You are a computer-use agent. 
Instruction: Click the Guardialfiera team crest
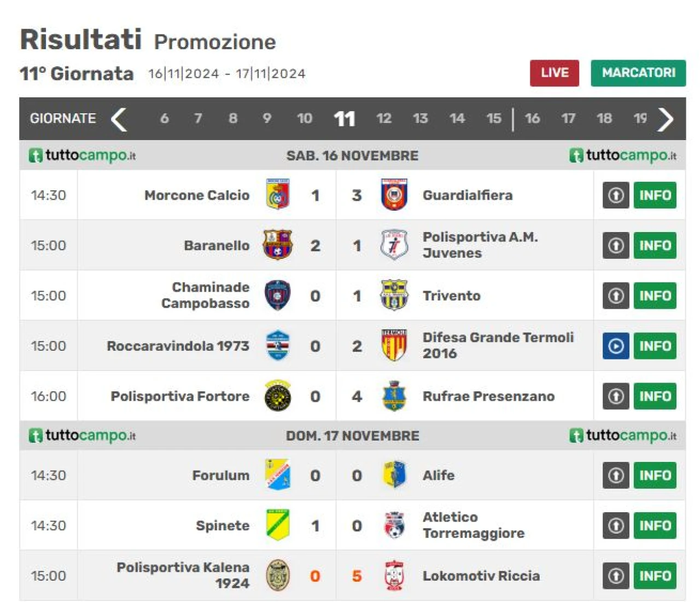pyautogui.click(x=394, y=195)
